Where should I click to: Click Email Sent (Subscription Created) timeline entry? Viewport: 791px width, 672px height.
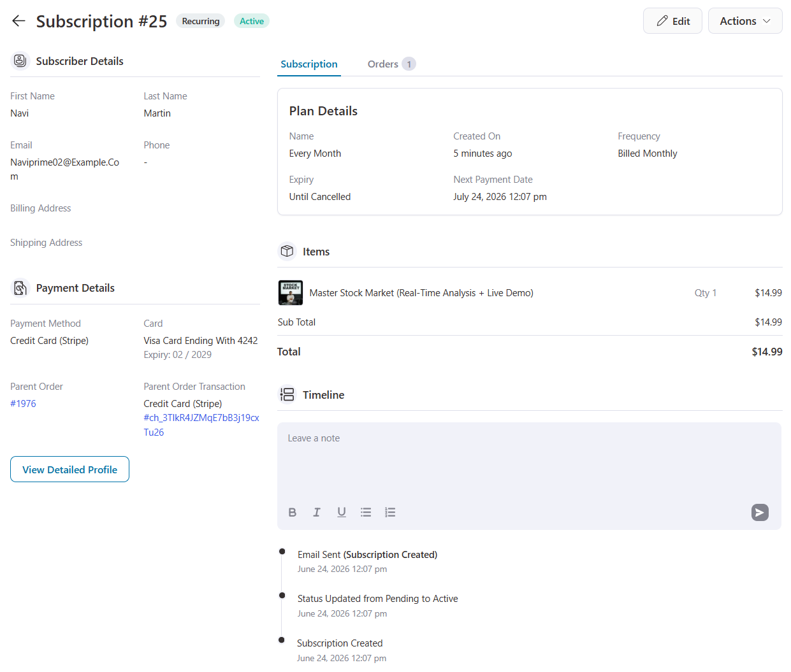[367, 555]
